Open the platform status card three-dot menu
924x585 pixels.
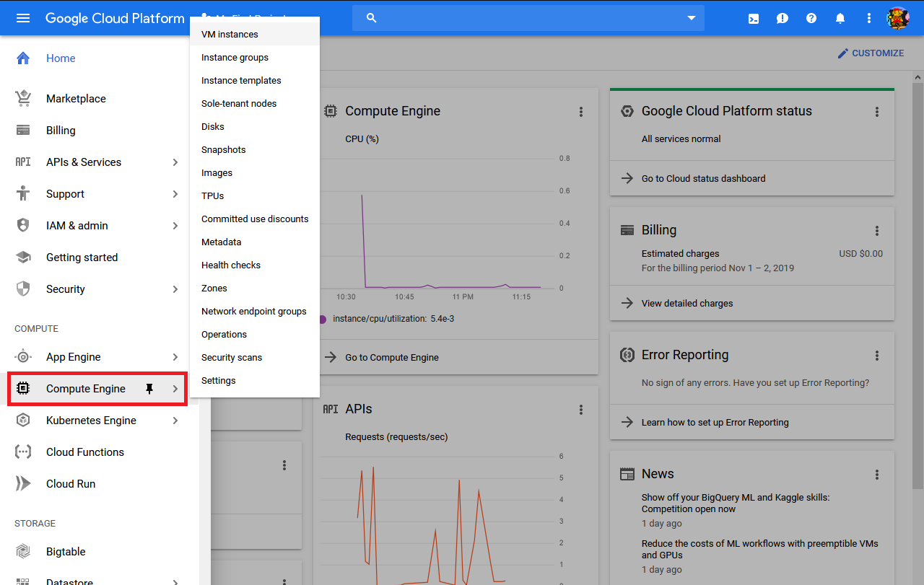click(877, 112)
